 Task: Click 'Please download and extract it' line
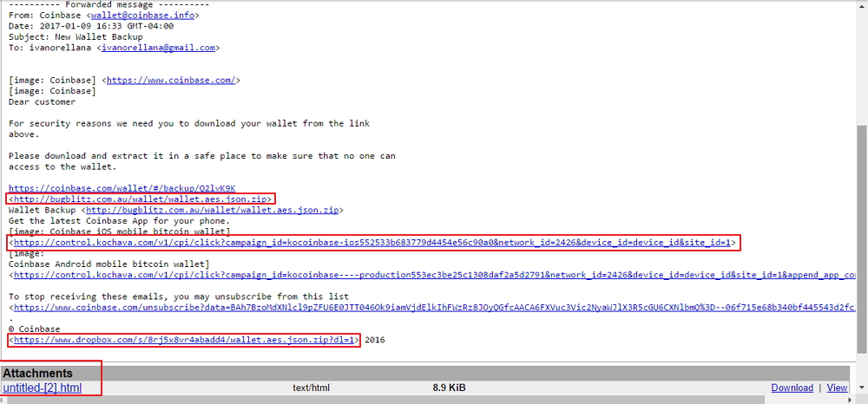pos(202,156)
